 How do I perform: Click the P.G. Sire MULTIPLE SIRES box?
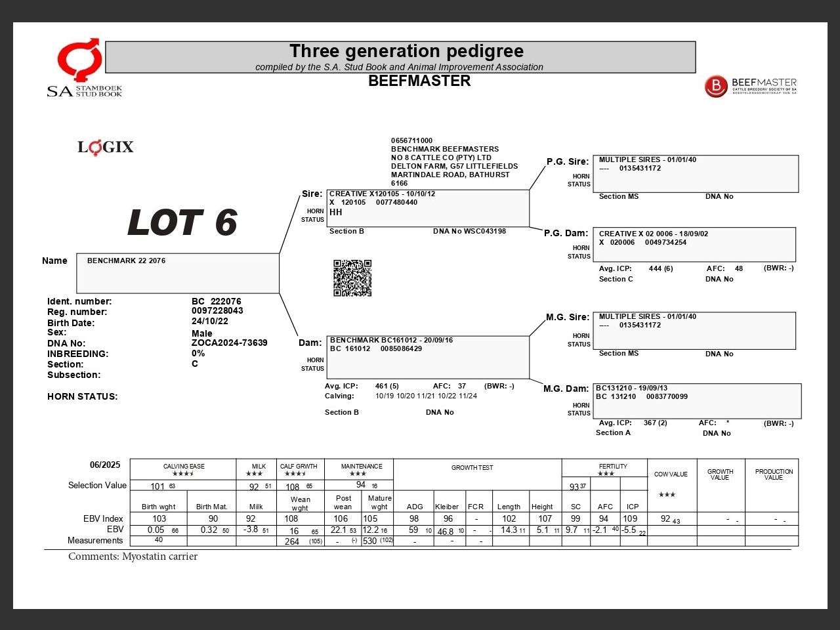pyautogui.click(x=696, y=174)
